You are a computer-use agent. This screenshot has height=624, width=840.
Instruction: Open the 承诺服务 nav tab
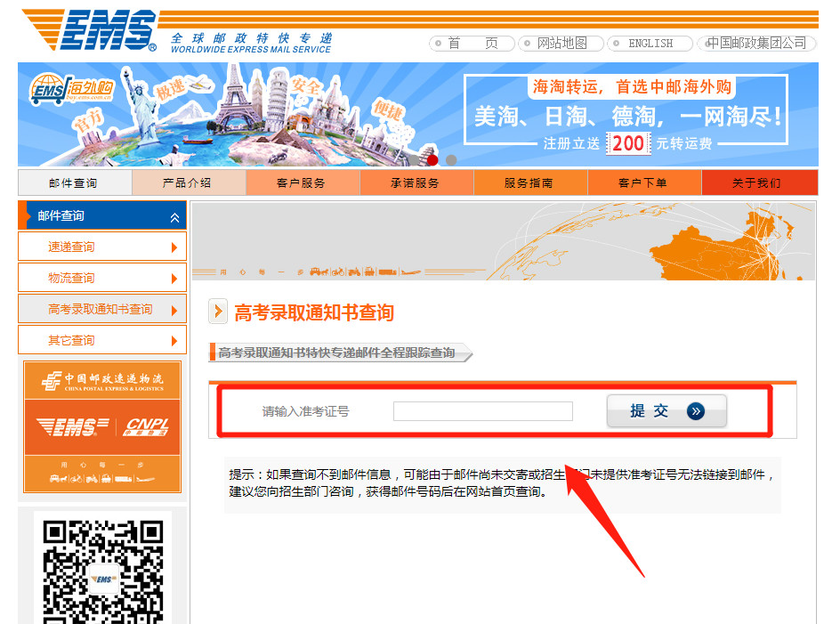(x=416, y=182)
